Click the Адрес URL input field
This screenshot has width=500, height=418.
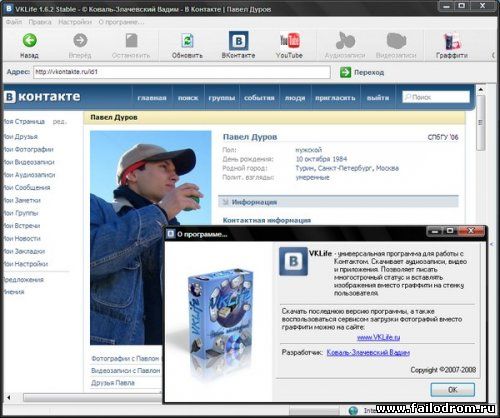[182, 72]
